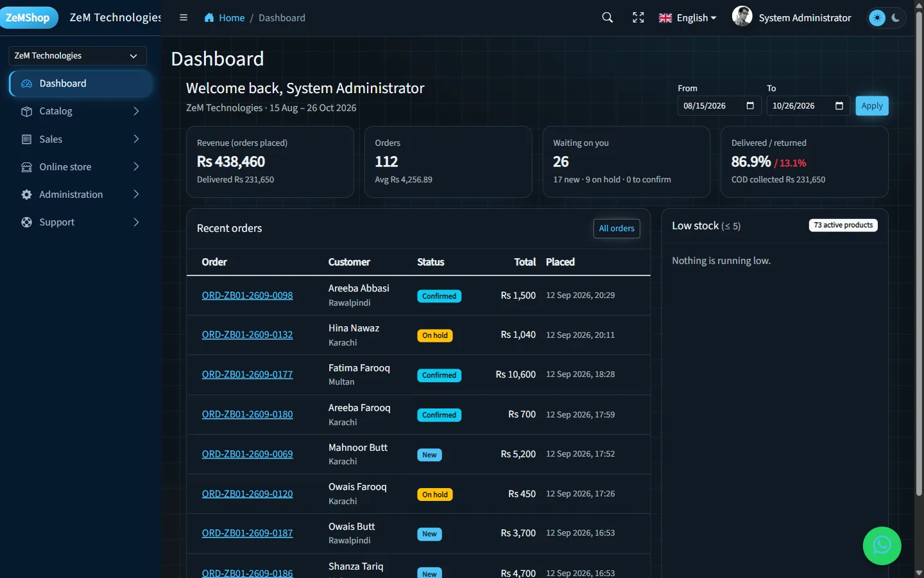Click the Catalog box icon in sidebar
Viewport: 924px width, 578px height.
click(x=26, y=111)
